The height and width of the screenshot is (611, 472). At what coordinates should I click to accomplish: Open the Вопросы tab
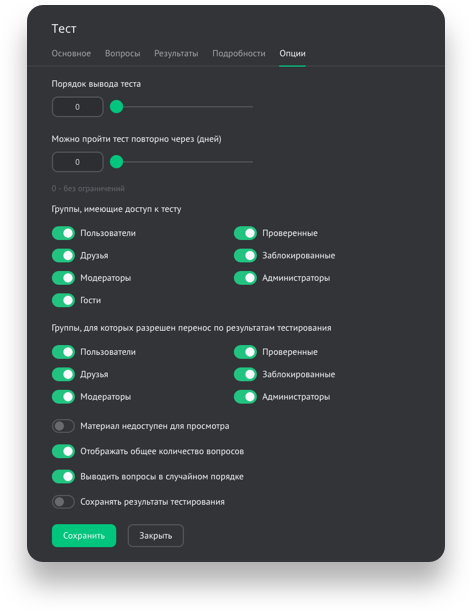[x=122, y=53]
